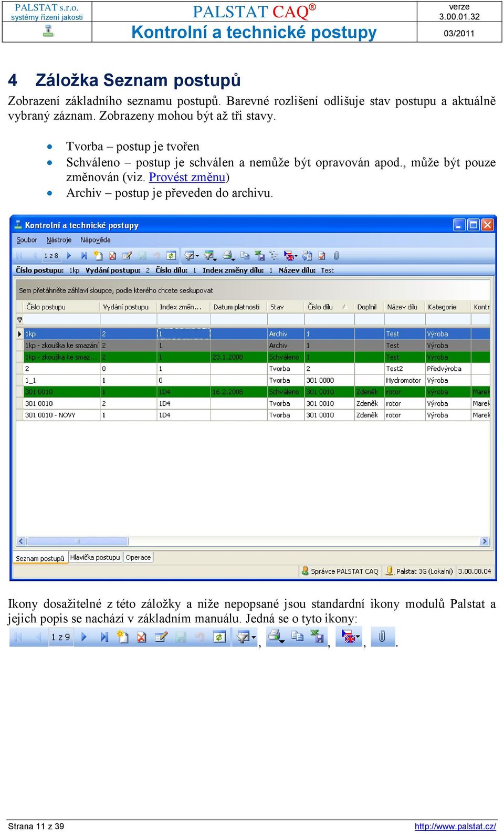Click second green filter funnel in window toolbar

point(208,255)
